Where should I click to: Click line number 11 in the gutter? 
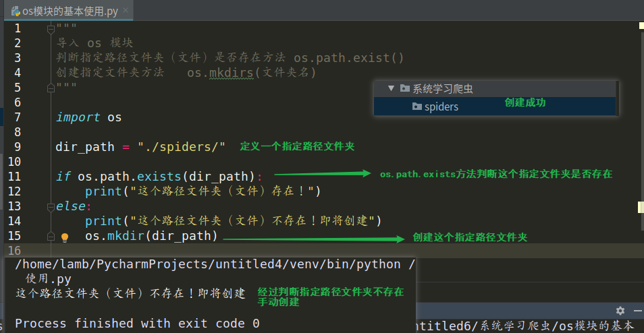[x=14, y=177]
